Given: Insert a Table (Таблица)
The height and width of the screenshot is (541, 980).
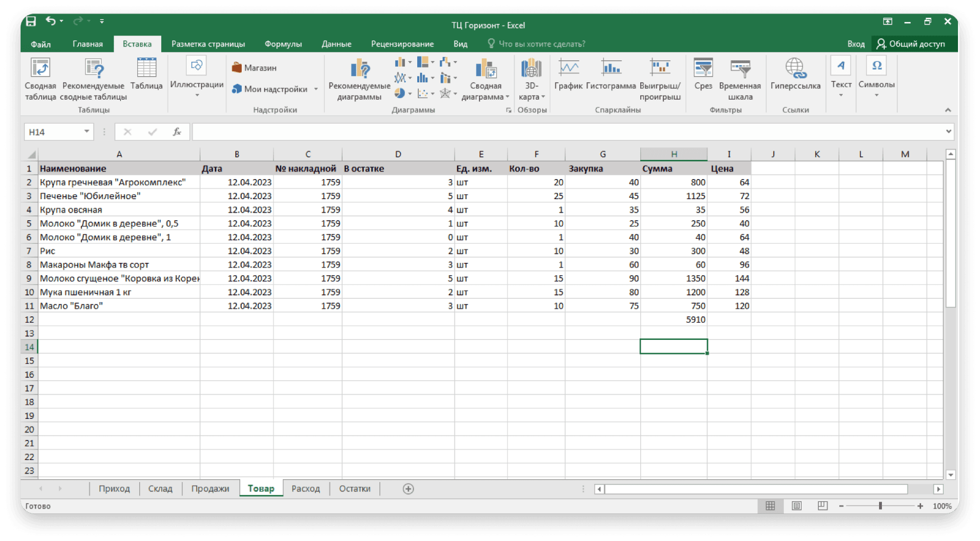Looking at the screenshot, I should [x=146, y=74].
